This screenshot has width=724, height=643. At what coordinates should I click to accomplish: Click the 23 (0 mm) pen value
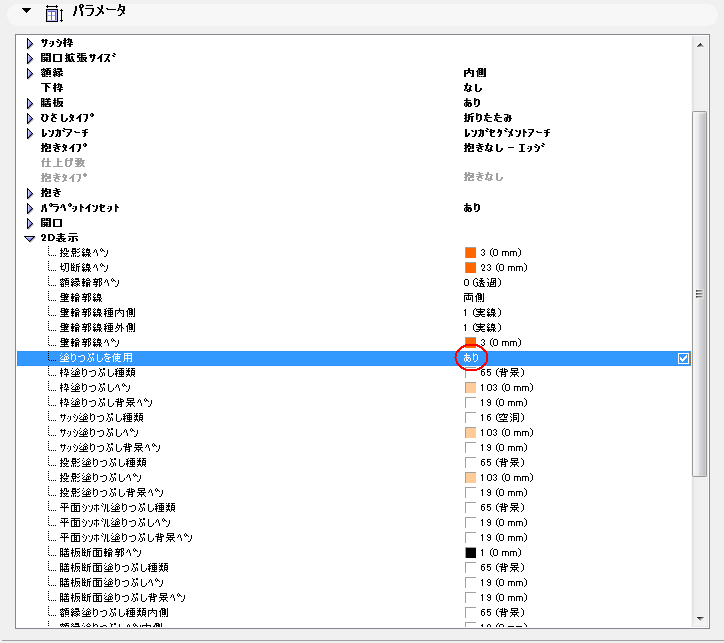504,268
